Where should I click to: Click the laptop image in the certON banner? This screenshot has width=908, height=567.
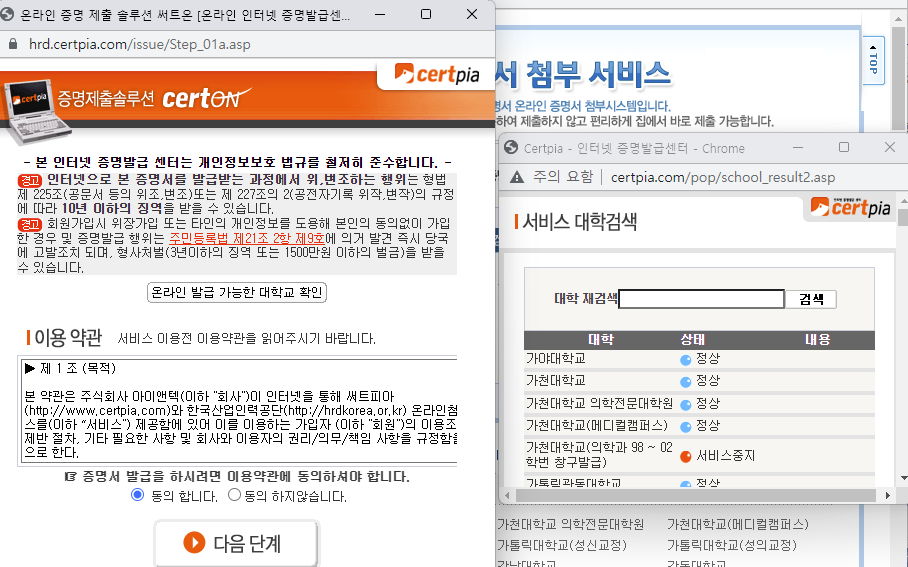pyautogui.click(x=36, y=112)
